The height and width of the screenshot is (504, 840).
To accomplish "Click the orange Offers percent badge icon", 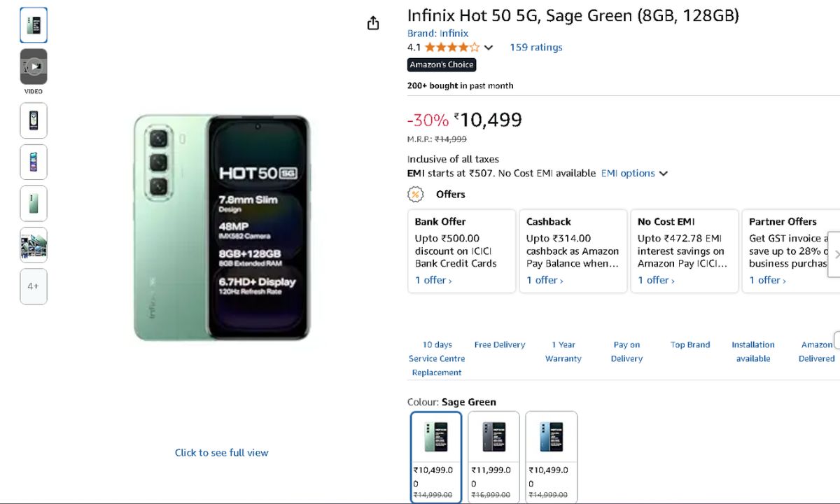I will click(x=416, y=195).
